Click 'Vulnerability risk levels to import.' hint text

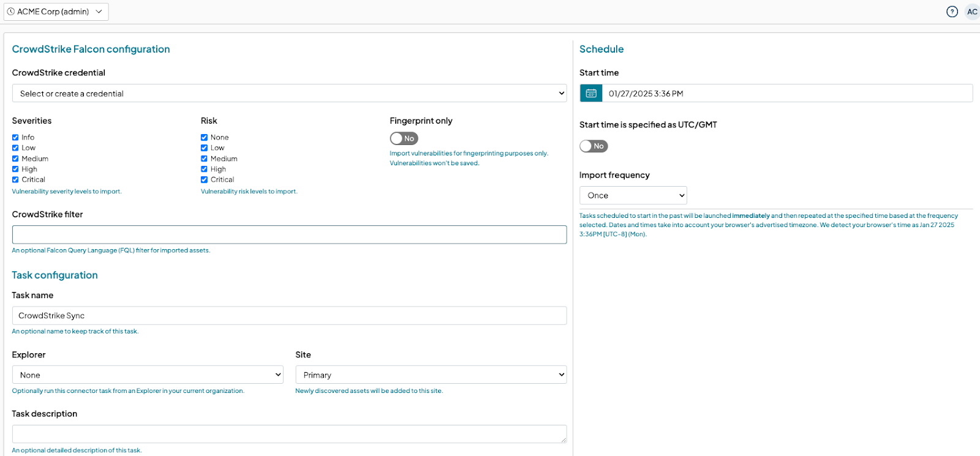pyautogui.click(x=249, y=192)
